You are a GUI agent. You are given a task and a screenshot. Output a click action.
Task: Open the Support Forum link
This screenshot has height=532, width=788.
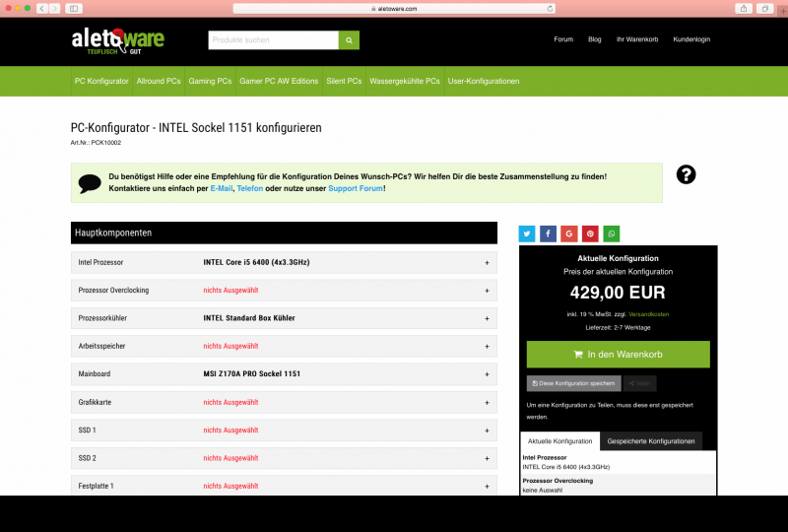click(x=356, y=188)
